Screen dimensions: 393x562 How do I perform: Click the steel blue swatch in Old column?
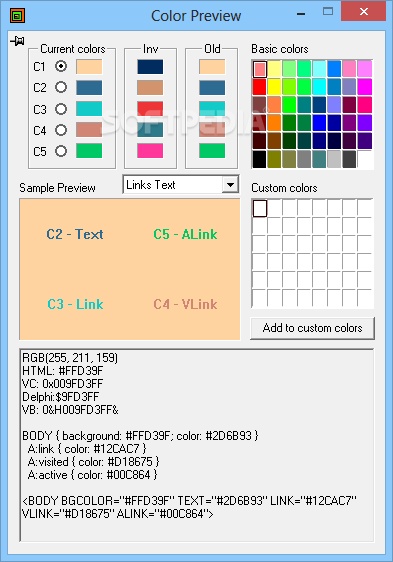pos(212,88)
